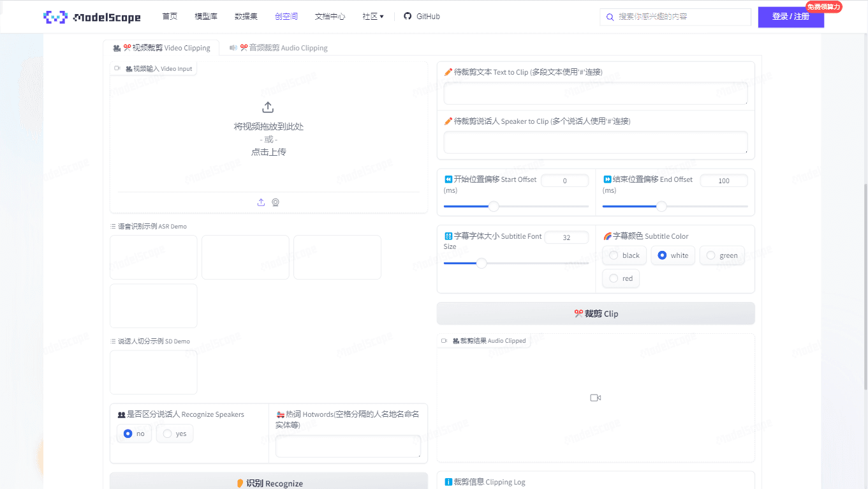868x489 pixels.
Task: Switch to the Audio Clipping tab
Action: 278,48
